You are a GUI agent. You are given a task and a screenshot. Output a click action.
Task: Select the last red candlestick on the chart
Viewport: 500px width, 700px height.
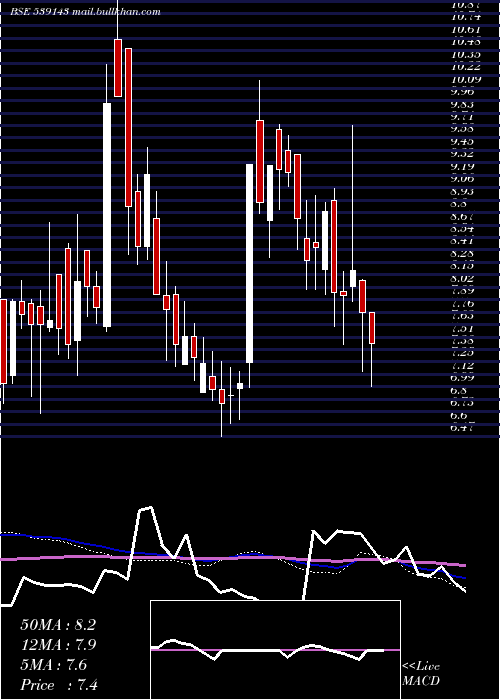(x=371, y=328)
